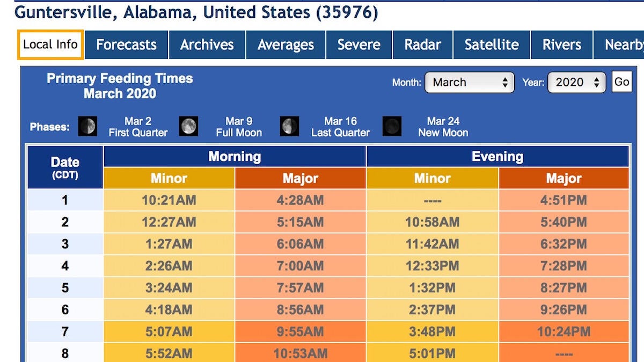Click the Go button
The image size is (644, 362).
[622, 82]
